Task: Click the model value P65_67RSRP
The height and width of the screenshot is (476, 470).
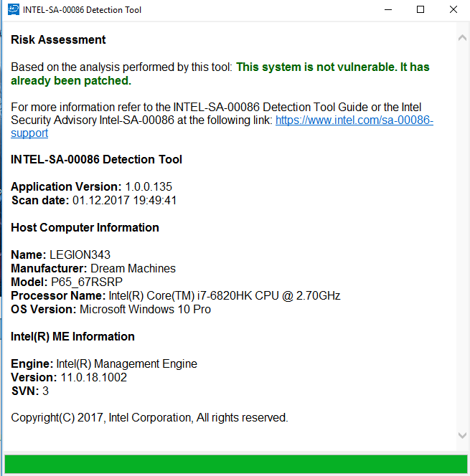Action: pos(87,282)
